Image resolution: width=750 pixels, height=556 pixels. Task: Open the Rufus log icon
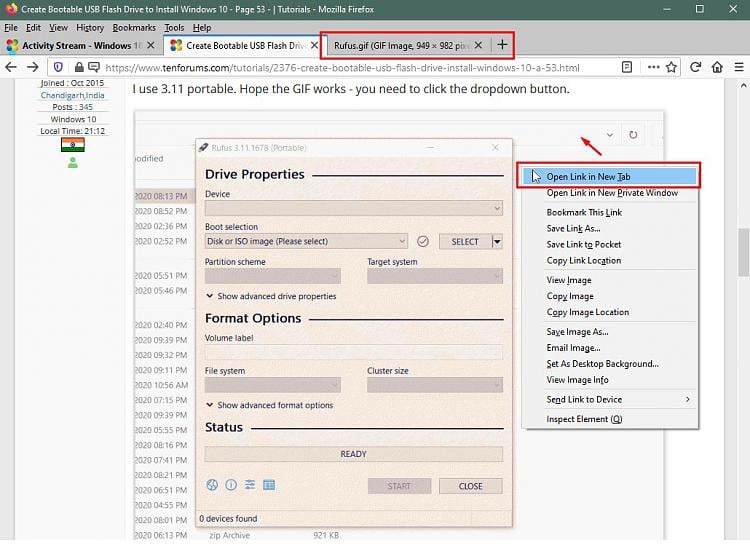(269, 485)
